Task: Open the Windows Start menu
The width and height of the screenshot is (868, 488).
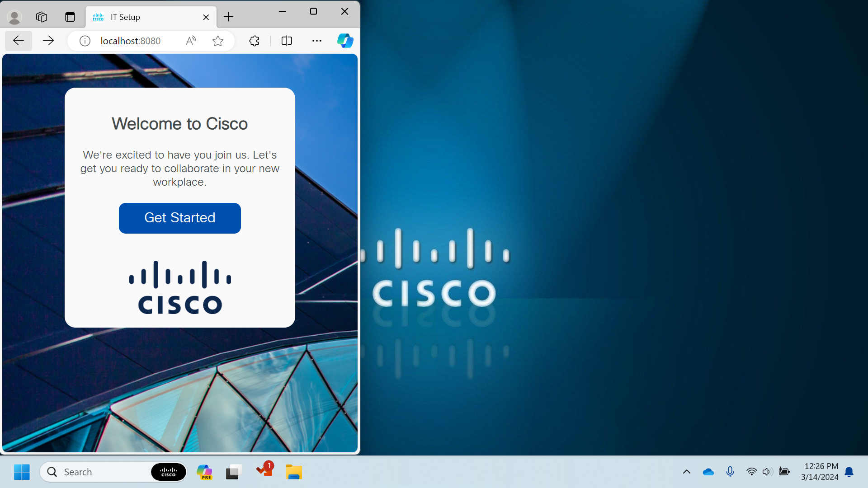Action: [22, 472]
